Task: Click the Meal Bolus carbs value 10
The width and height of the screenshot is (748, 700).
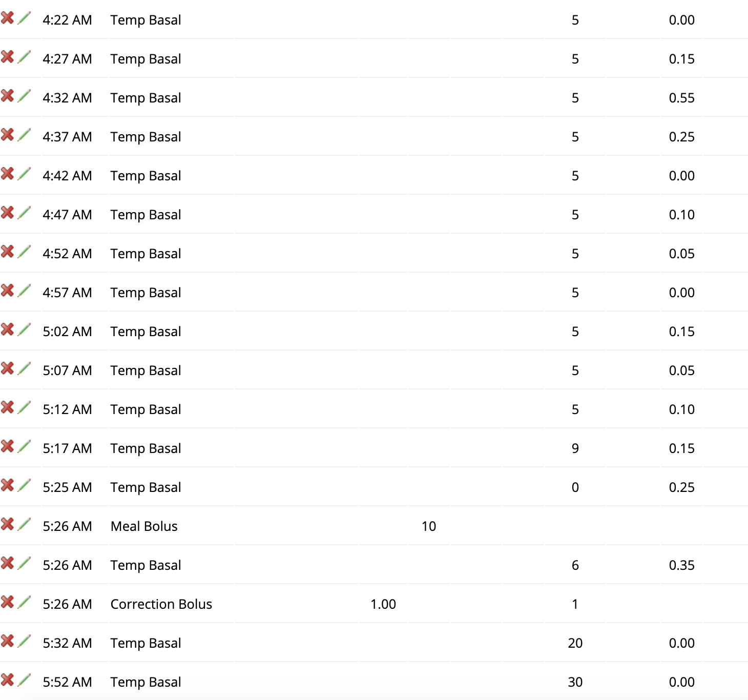Action: click(429, 526)
